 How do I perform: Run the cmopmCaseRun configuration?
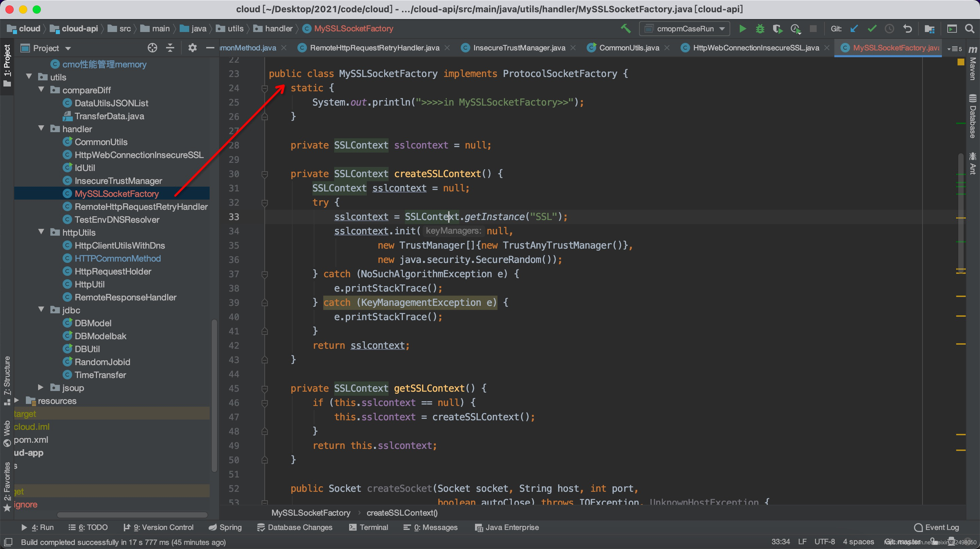click(x=742, y=29)
